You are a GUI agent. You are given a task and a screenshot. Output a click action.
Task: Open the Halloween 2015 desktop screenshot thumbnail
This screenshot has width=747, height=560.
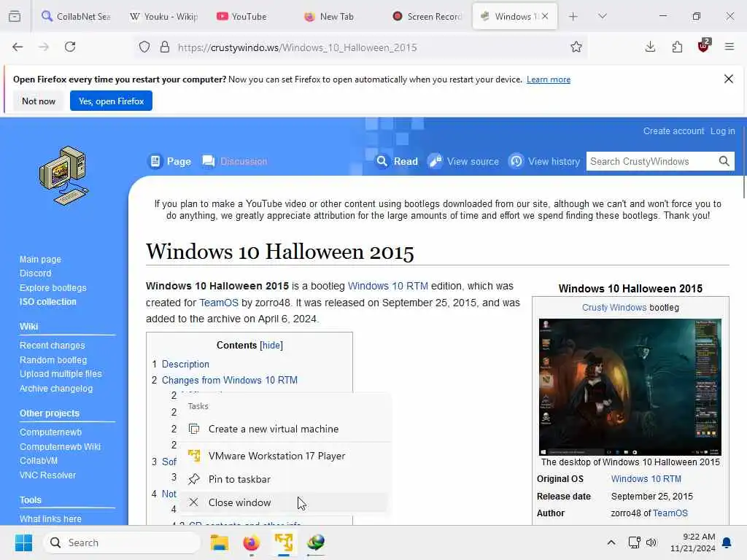[x=630, y=387]
